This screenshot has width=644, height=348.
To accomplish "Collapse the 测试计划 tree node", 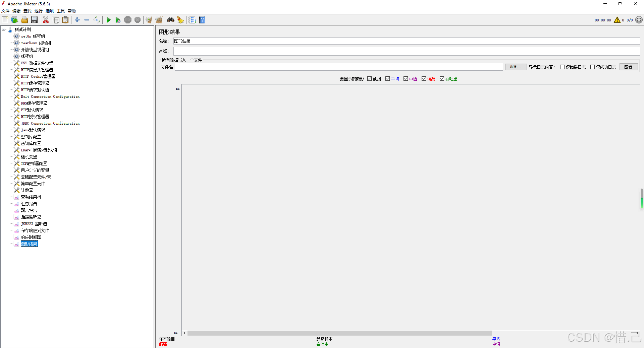I will tap(4, 29).
